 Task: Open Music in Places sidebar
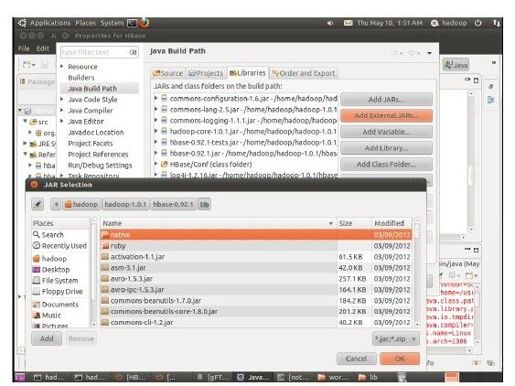[47, 315]
